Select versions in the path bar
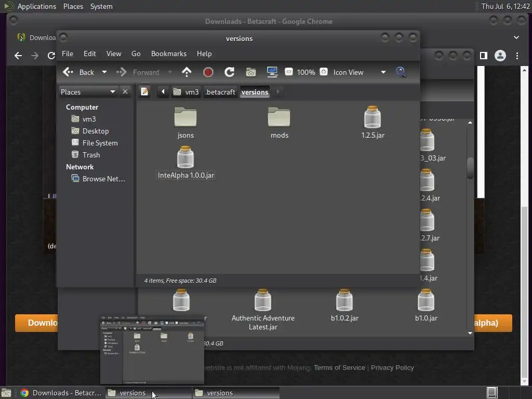532x399 pixels. point(255,92)
